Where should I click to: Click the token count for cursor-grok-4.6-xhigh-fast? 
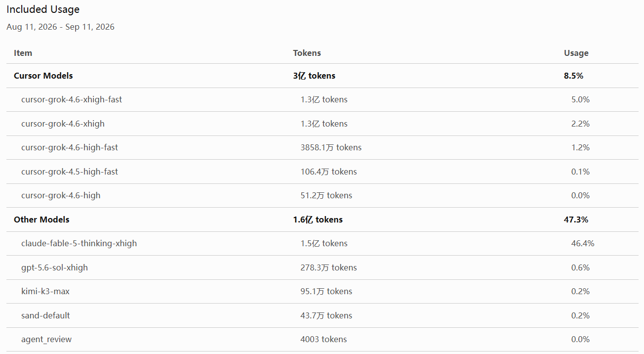click(x=324, y=99)
